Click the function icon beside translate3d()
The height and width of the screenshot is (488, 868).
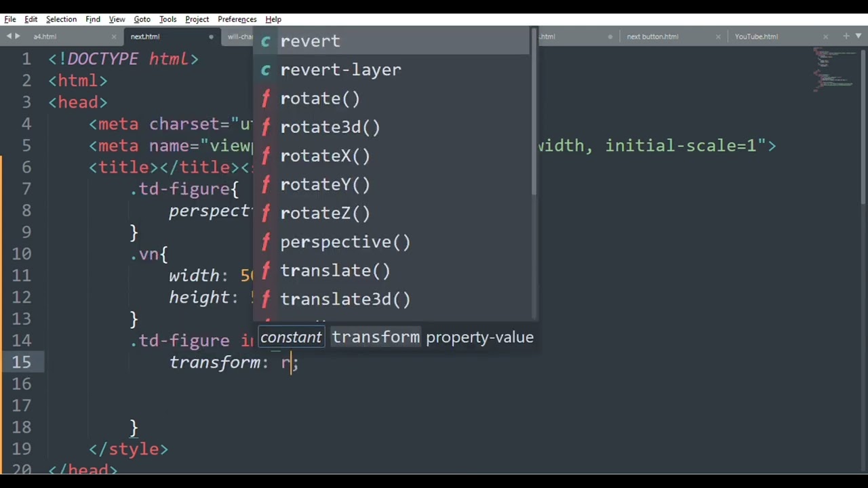click(266, 299)
